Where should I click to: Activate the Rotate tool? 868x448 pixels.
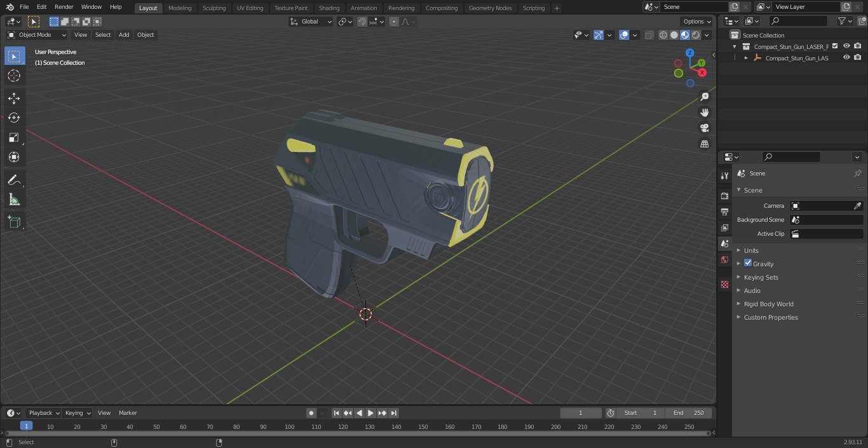[14, 118]
